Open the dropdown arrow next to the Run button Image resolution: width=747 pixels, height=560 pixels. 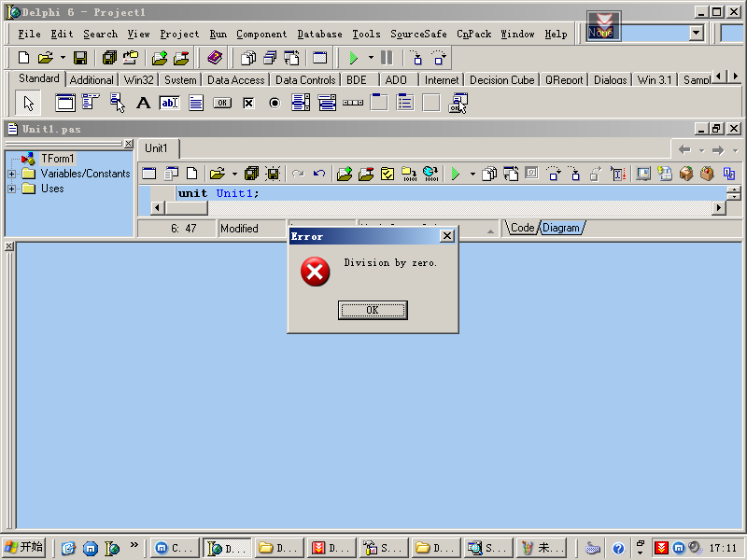371,58
